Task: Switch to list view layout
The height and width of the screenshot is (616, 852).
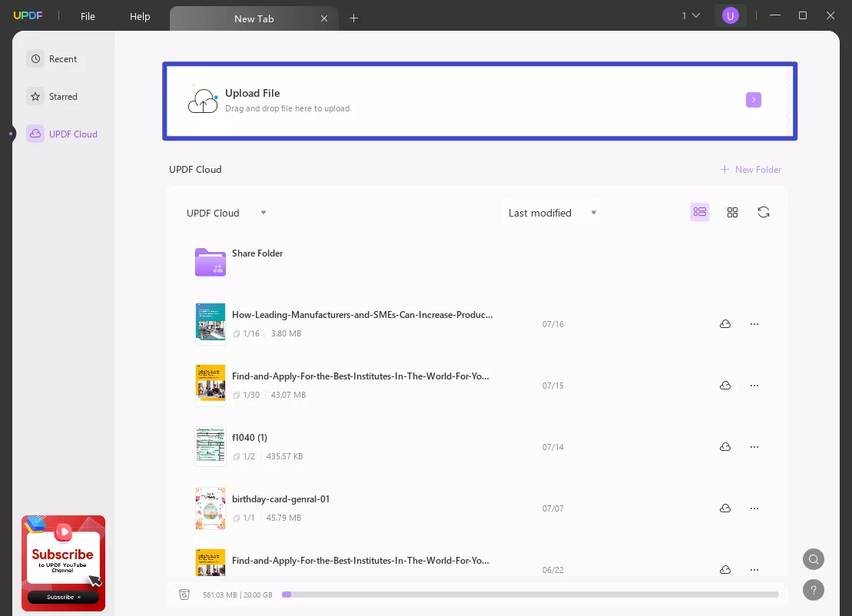Action: point(700,212)
